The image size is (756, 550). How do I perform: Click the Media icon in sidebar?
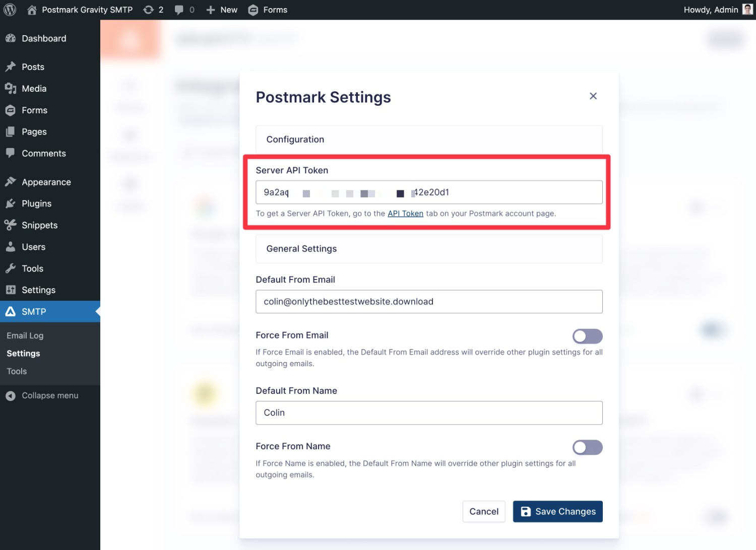(x=11, y=89)
